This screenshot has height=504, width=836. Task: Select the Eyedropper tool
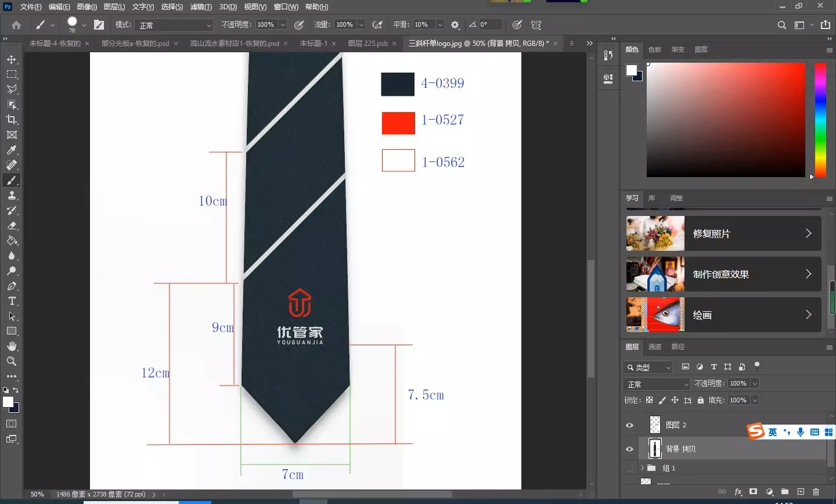tap(12, 150)
